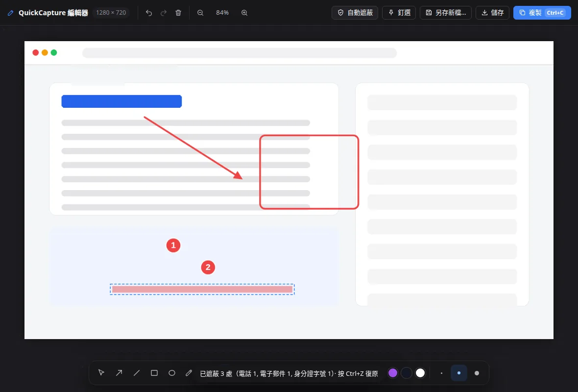Choose the thickest stroke size dot

[x=477, y=373]
